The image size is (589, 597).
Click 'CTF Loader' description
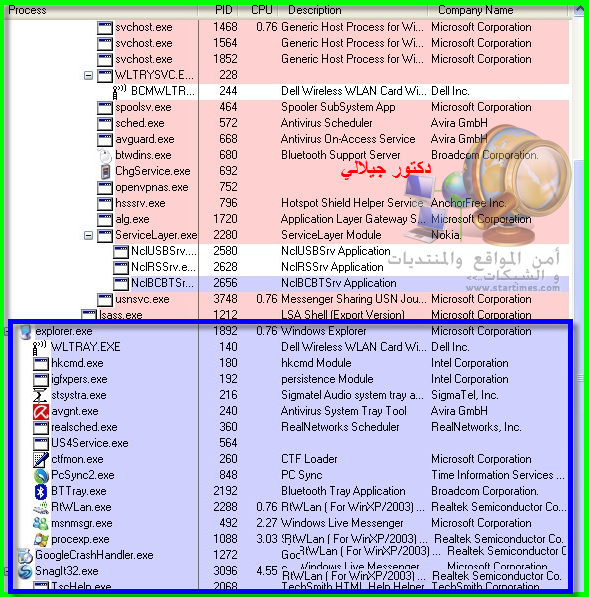pyautogui.click(x=309, y=459)
